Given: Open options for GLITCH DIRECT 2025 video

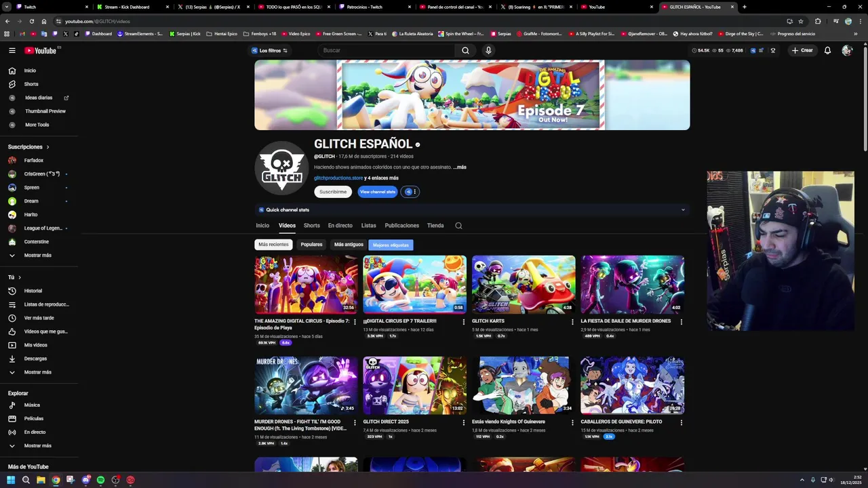Looking at the screenshot, I should [x=464, y=423].
